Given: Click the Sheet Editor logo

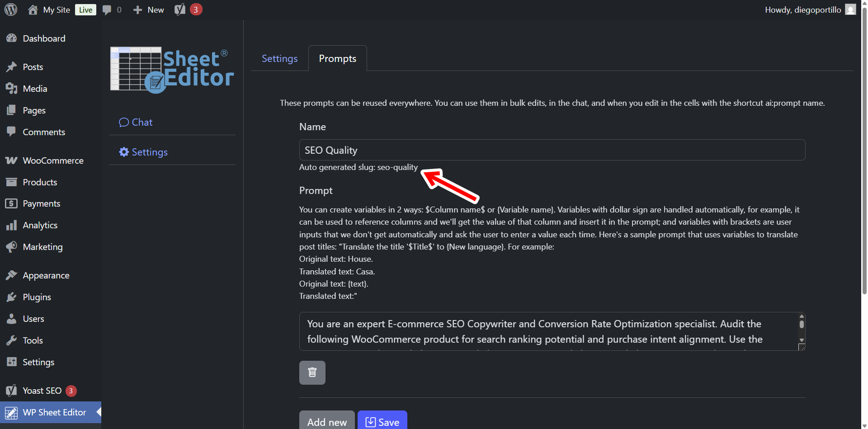Looking at the screenshot, I should click(x=172, y=70).
